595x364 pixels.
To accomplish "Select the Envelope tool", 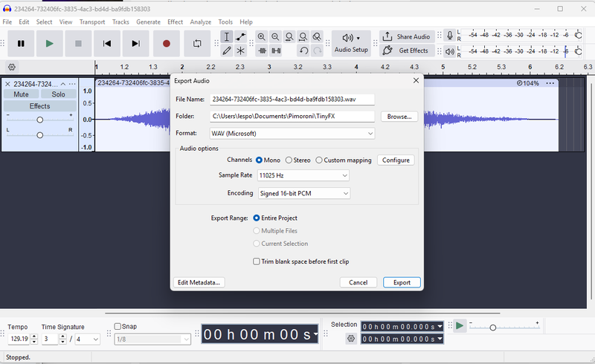I will pos(241,36).
